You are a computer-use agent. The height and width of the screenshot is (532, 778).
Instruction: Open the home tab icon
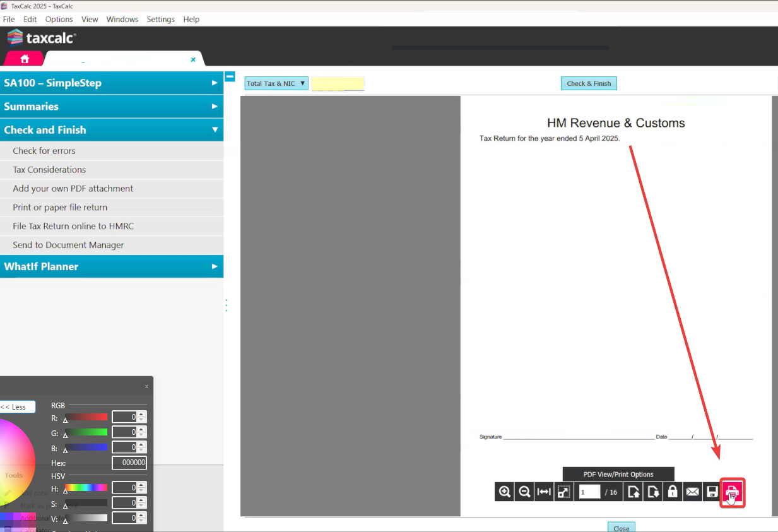(x=25, y=59)
